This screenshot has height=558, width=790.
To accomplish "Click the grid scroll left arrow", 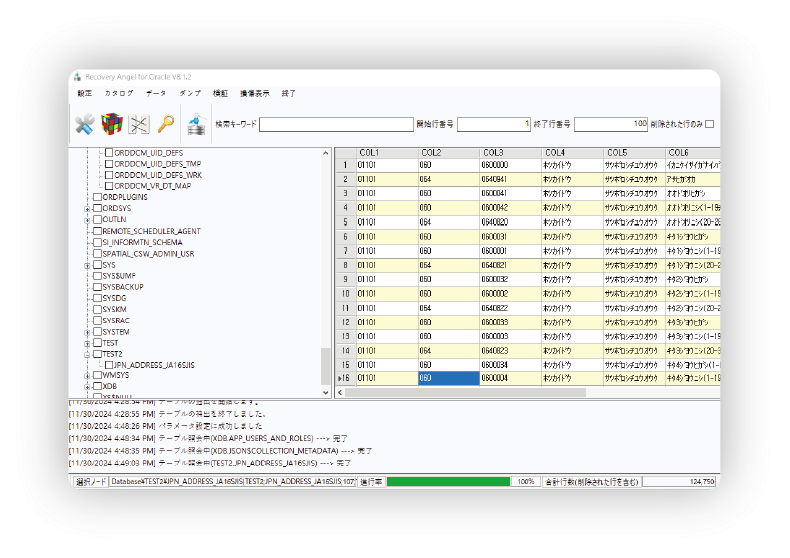I will coord(340,392).
